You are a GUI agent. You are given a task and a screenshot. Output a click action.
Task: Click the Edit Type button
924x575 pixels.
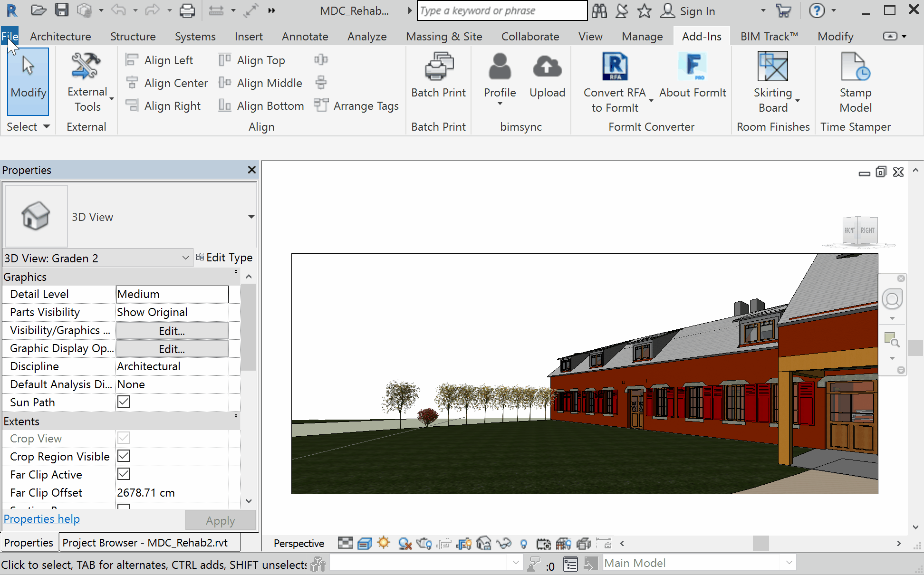point(224,258)
